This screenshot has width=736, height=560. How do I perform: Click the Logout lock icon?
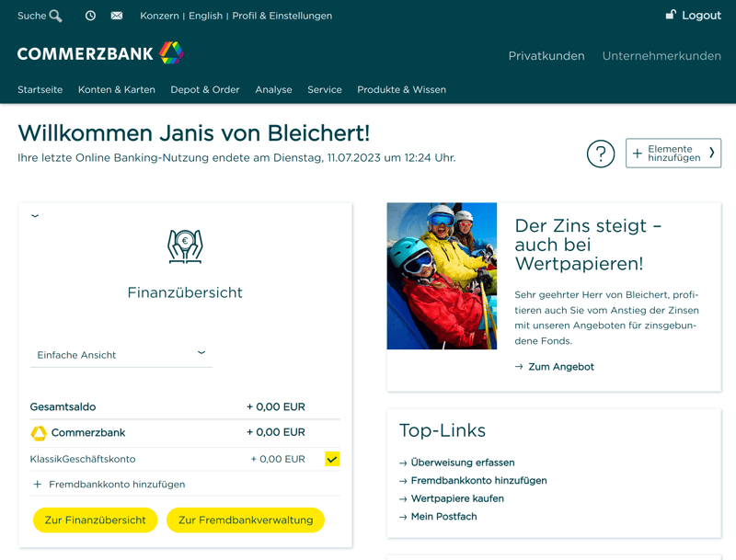[x=671, y=15]
